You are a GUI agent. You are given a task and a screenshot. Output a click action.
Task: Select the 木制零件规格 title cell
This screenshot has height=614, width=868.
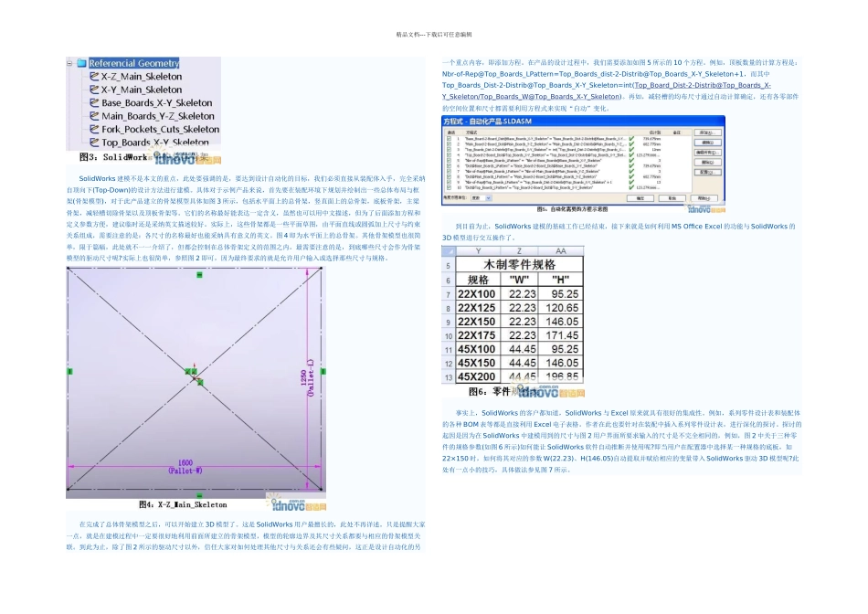pyautogui.click(x=519, y=265)
